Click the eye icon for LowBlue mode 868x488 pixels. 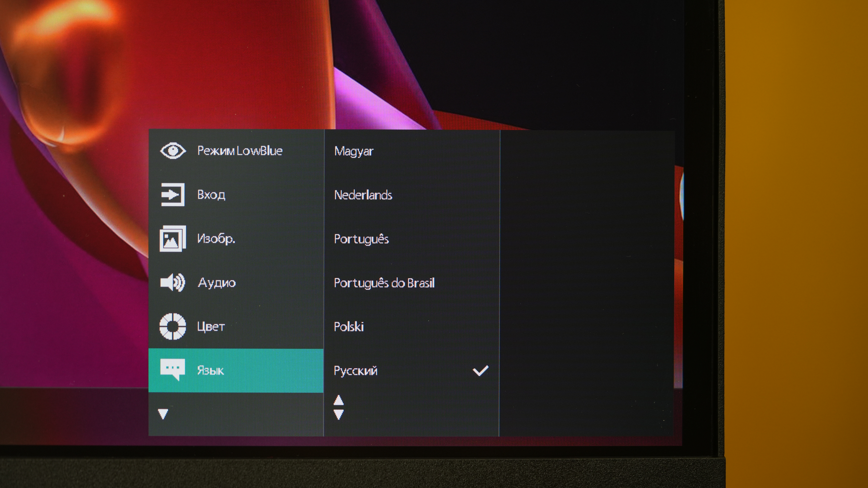click(173, 151)
